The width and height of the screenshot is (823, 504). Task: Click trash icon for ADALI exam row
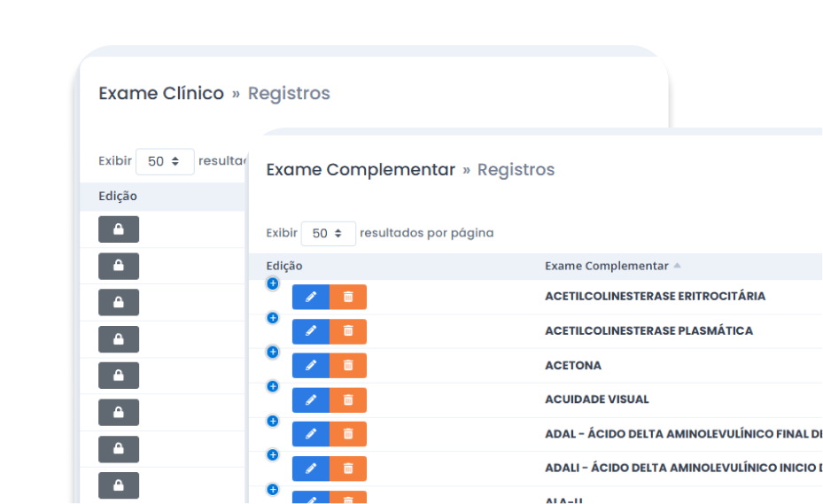[348, 468]
